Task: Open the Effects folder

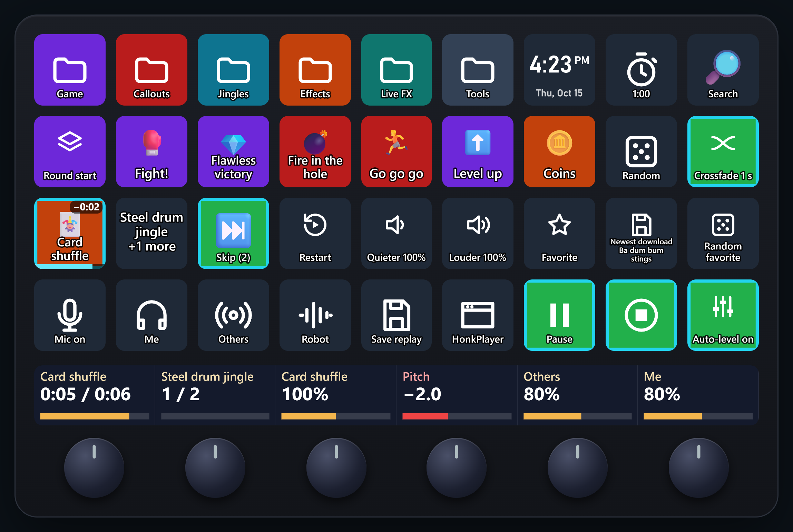Action: (315, 70)
